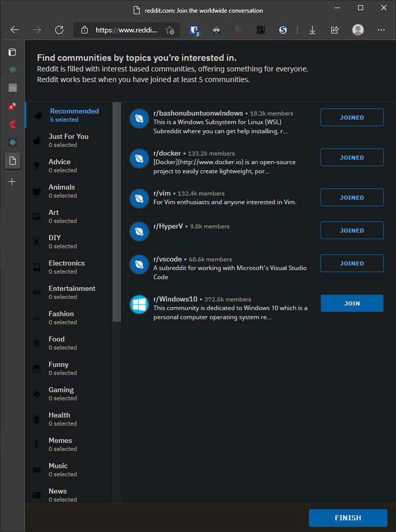Select the active reddit page tab icon
The height and width of the screenshot is (532, 396).
tap(13, 161)
